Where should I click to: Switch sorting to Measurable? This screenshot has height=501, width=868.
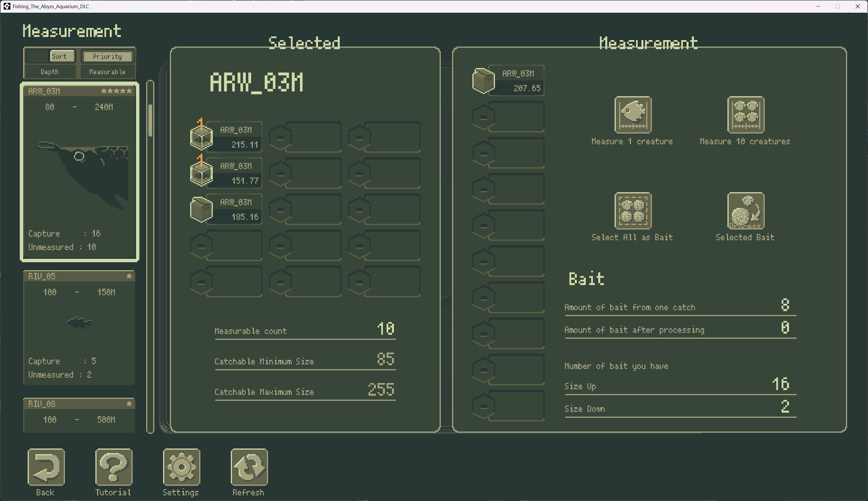point(107,72)
